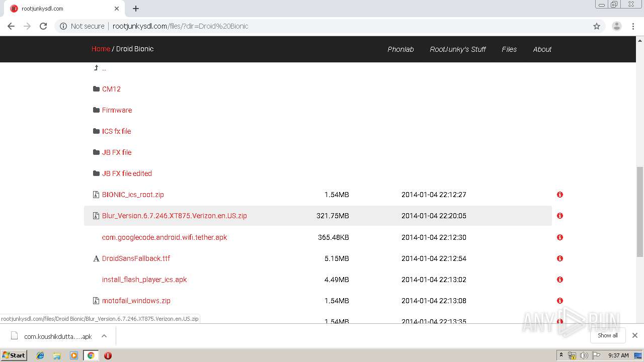Open the CM12 folder link
The image size is (644, 362).
pos(111,89)
